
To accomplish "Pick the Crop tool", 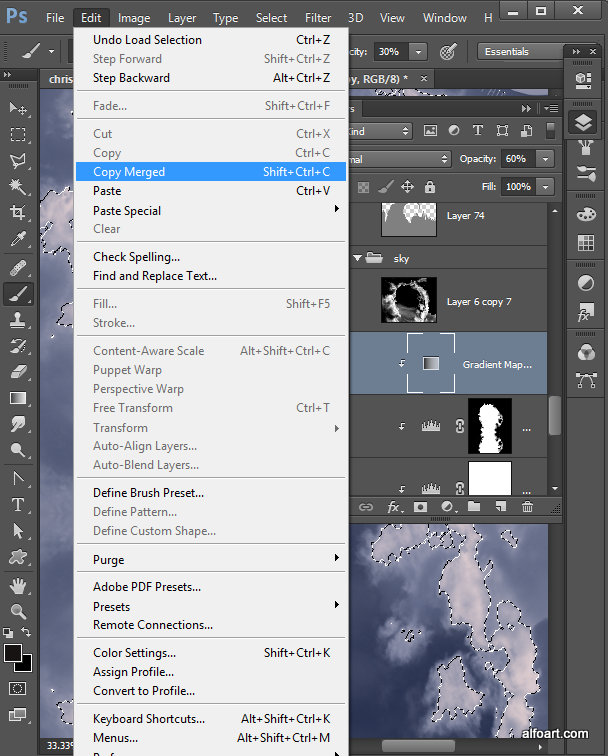I will coord(18,213).
